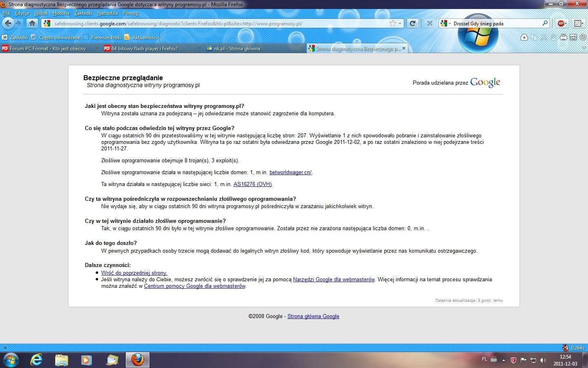The image size is (588, 368).
Task: Open the History clock toolbar icon
Action: [x=583, y=37]
